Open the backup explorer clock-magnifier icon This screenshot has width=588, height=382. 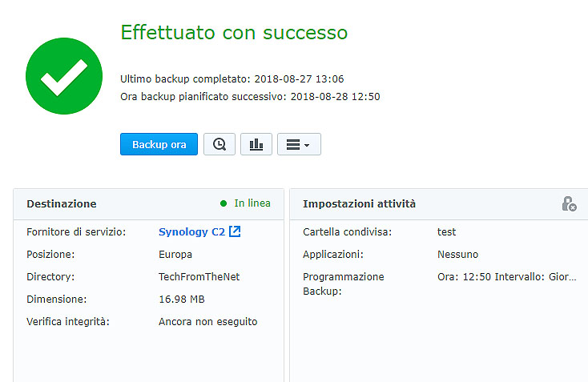click(219, 144)
